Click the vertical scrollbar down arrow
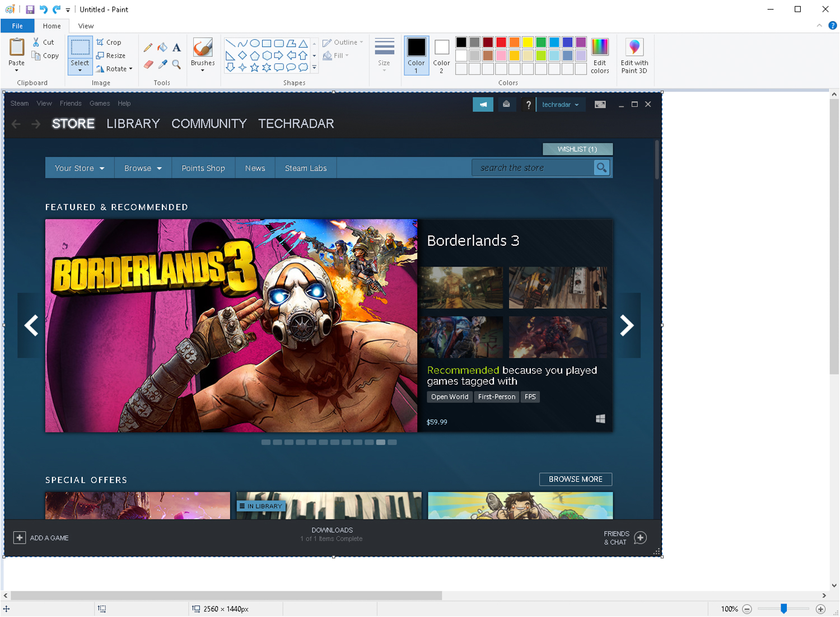Viewport: 840px width, 617px height. [834, 586]
